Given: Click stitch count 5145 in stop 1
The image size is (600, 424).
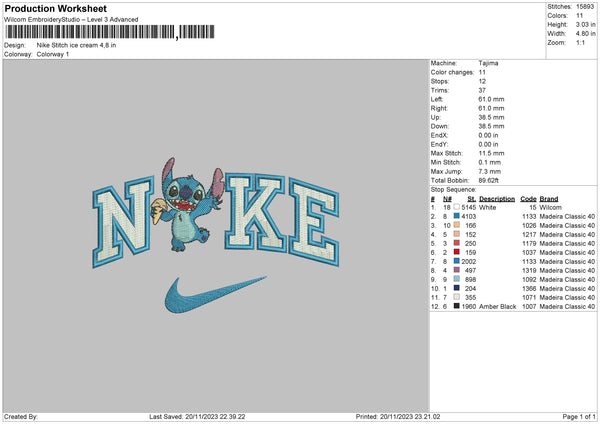Looking at the screenshot, I should pyautogui.click(x=469, y=207).
